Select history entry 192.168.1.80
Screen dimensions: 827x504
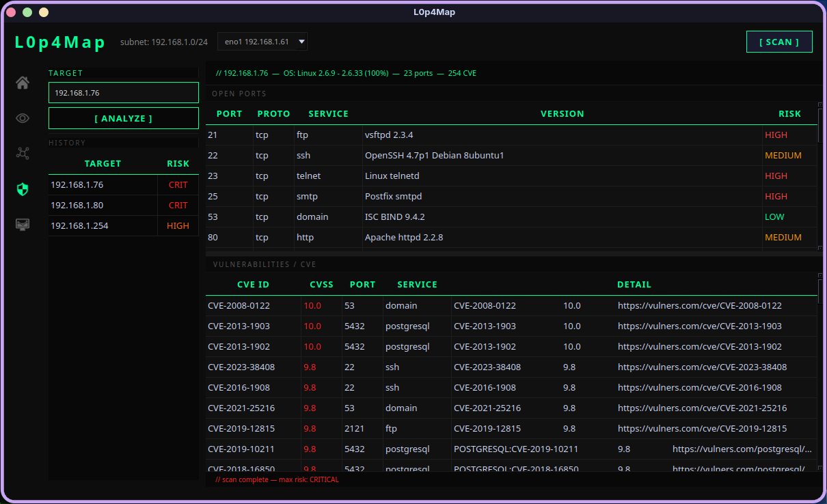(124, 206)
